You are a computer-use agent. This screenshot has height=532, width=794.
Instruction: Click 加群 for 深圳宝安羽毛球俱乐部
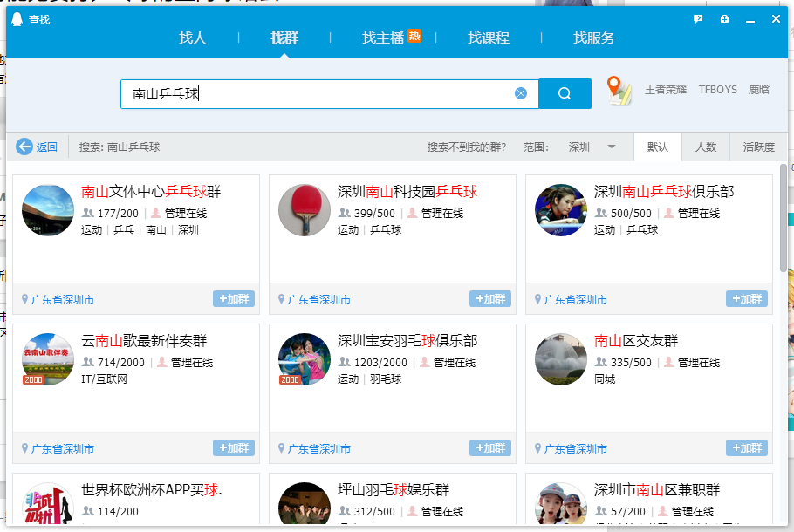[490, 448]
